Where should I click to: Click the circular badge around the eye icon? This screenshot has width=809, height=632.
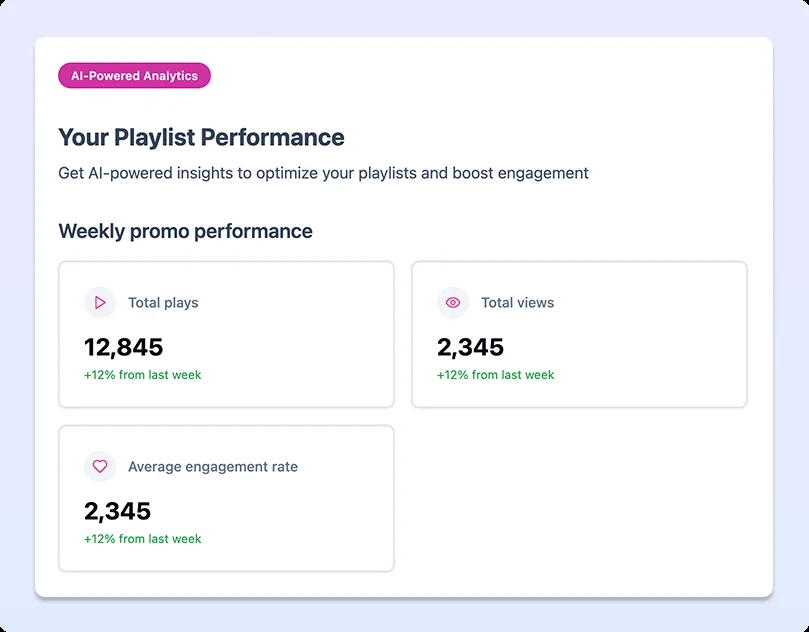[452, 302]
